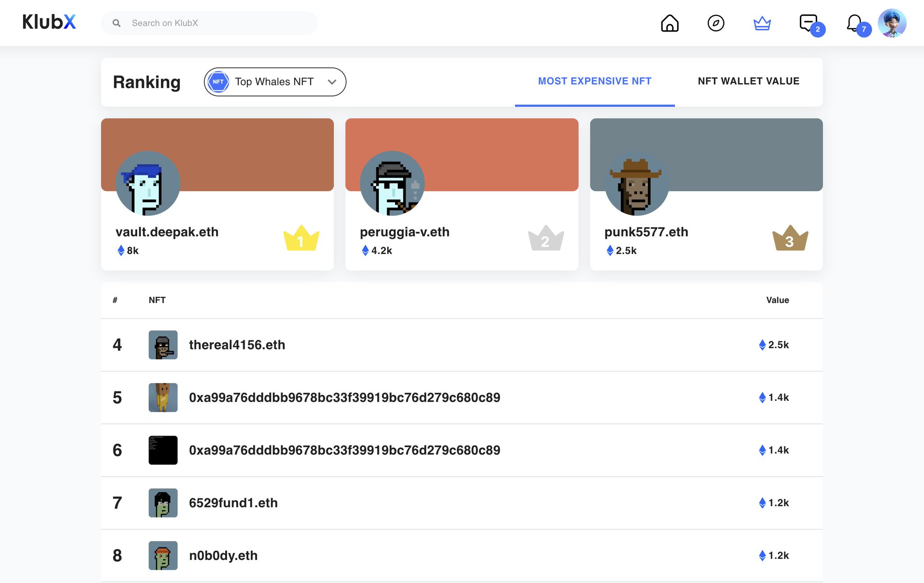Open punk5577.eth ape avatar
Image resolution: width=924 pixels, height=583 pixels.
(x=637, y=183)
